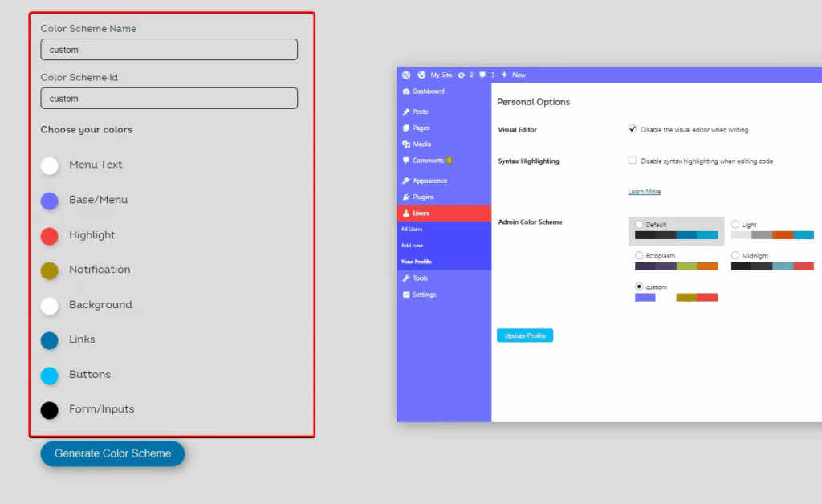
Task: Click the Color Scheme Name field
Action: (169, 49)
